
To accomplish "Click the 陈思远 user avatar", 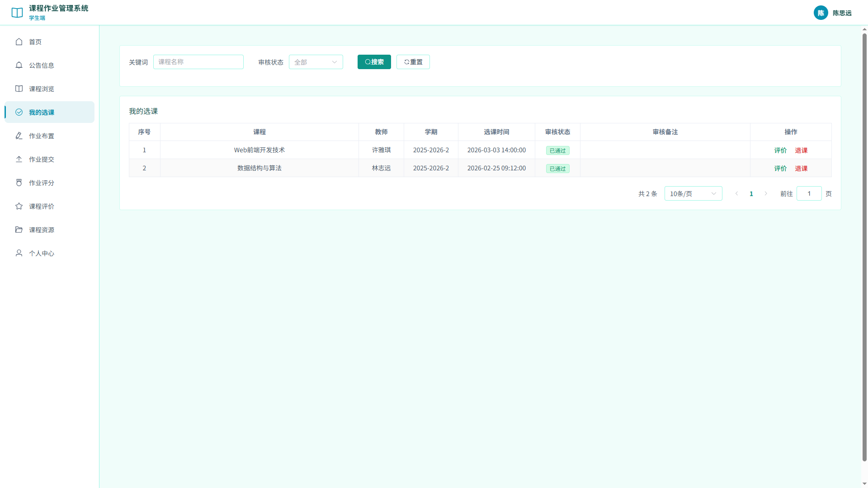I will pos(821,13).
